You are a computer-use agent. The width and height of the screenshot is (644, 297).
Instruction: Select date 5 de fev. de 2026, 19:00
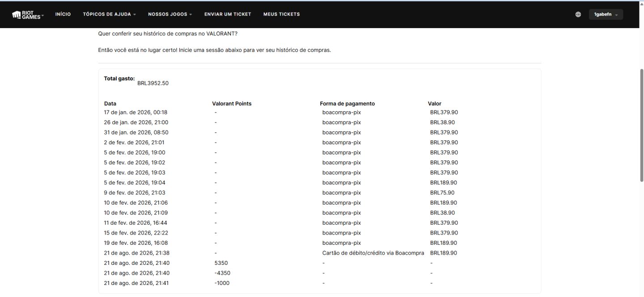click(x=134, y=153)
